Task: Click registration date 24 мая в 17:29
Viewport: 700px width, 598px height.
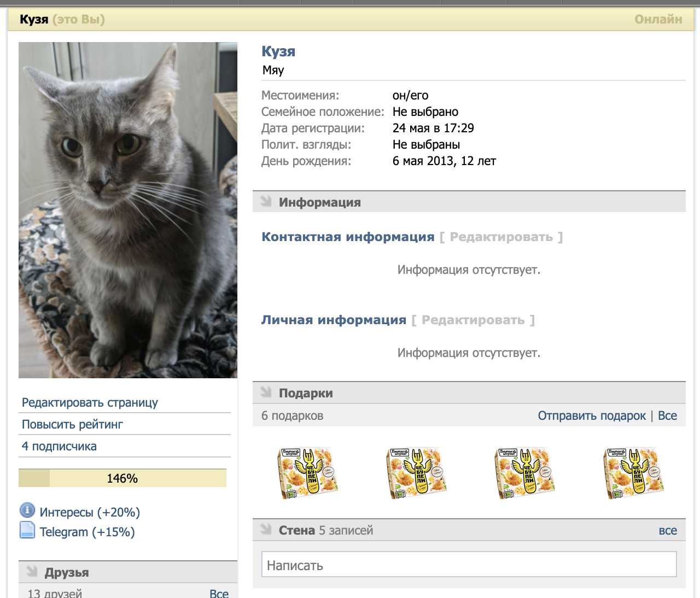Action: pyautogui.click(x=433, y=128)
